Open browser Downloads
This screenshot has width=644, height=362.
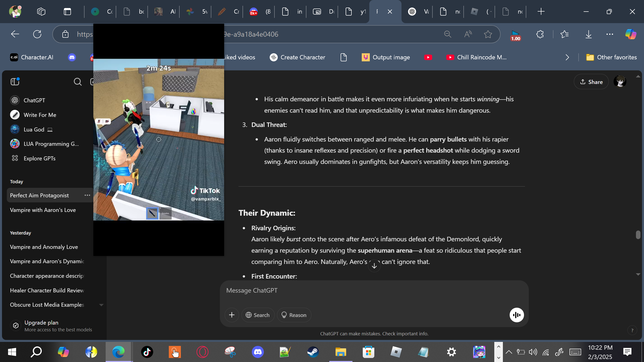[x=589, y=34]
